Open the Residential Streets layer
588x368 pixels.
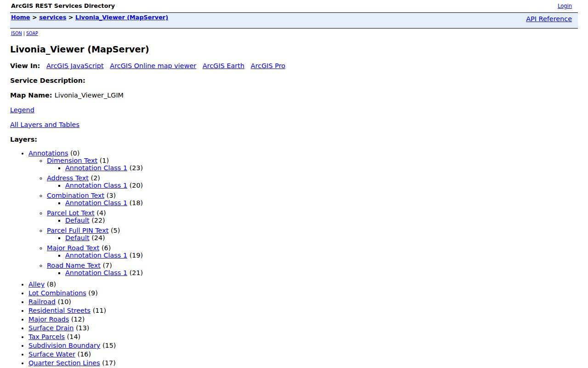[59, 310]
